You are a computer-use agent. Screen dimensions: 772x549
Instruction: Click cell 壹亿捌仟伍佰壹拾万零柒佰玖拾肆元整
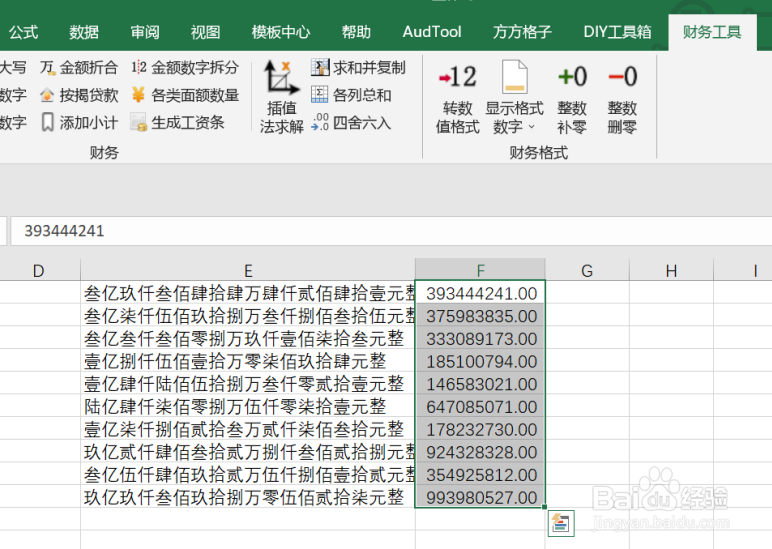click(x=248, y=361)
